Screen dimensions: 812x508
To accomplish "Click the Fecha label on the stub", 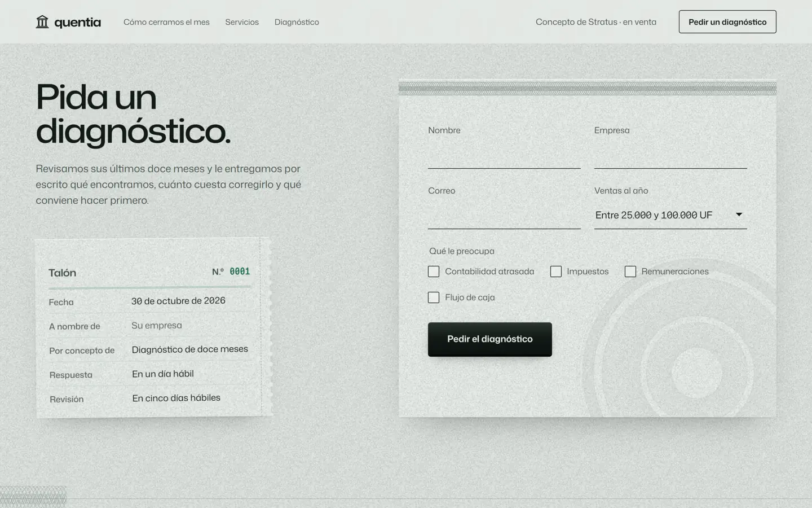I will pos(61,302).
